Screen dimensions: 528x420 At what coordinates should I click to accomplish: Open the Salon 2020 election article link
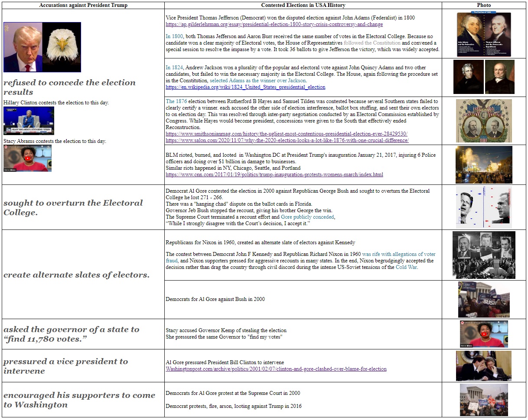[x=287, y=140]
